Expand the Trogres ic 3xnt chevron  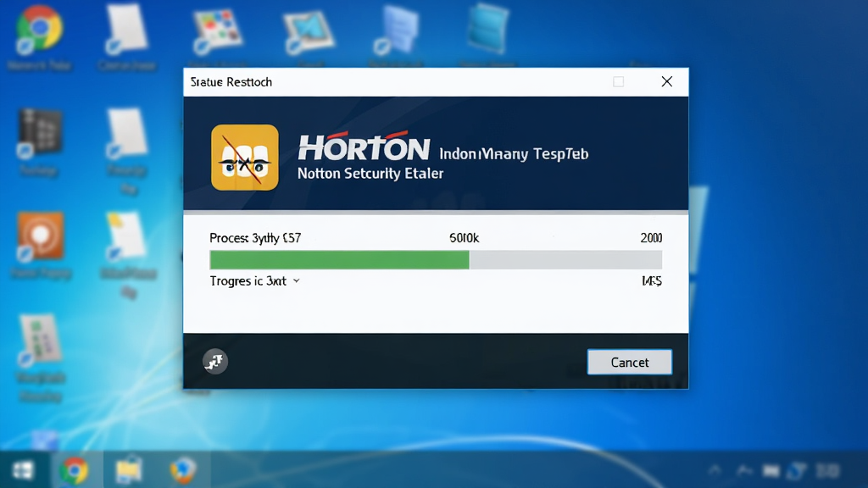click(x=296, y=281)
